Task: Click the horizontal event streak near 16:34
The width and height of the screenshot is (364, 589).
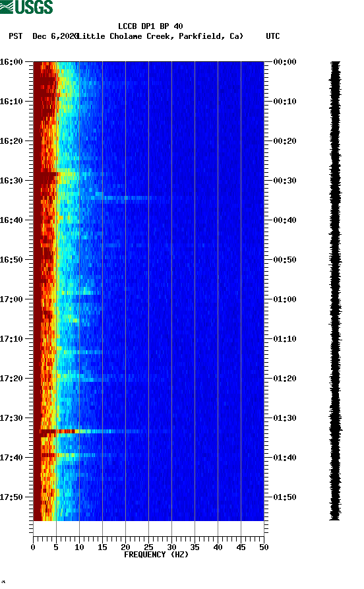Action: point(124,198)
